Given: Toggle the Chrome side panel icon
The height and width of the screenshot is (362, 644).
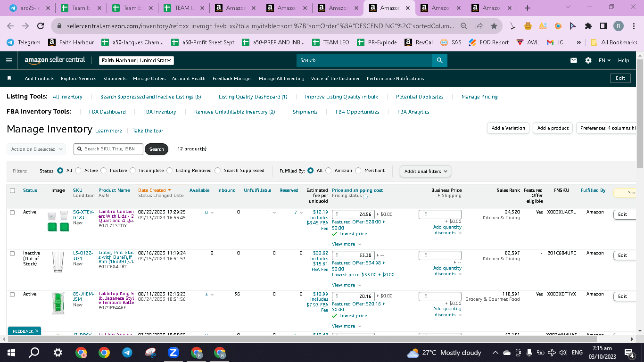Looking at the screenshot, I should click(603, 26).
